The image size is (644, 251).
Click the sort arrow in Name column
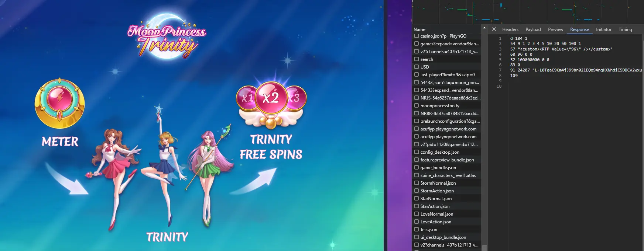pos(484,28)
